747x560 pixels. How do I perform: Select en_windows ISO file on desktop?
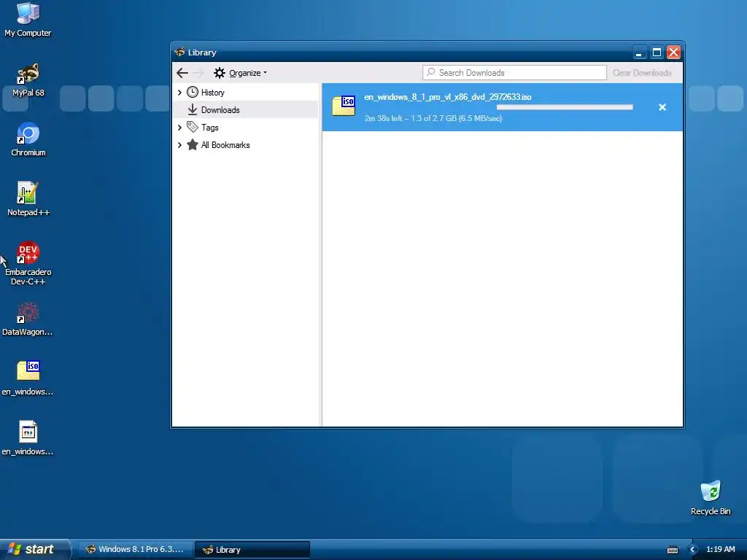click(28, 378)
